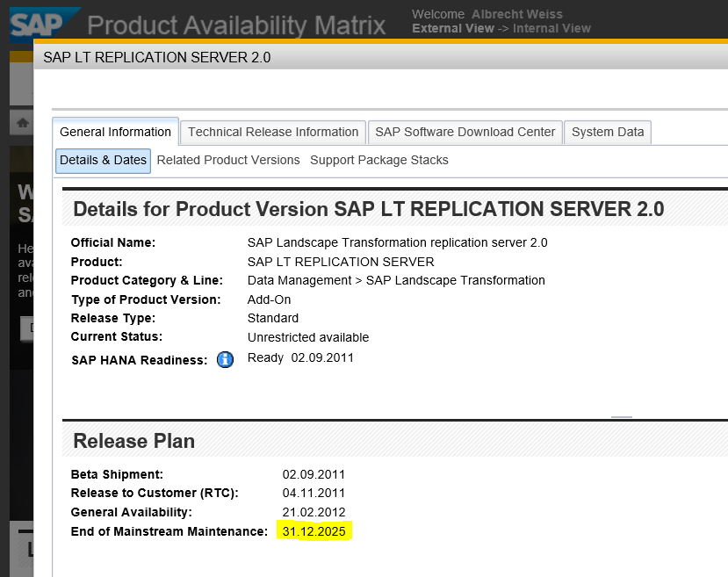This screenshot has height=577, width=728.
Task: Select the Details & Dates subtab
Action: [103, 161]
